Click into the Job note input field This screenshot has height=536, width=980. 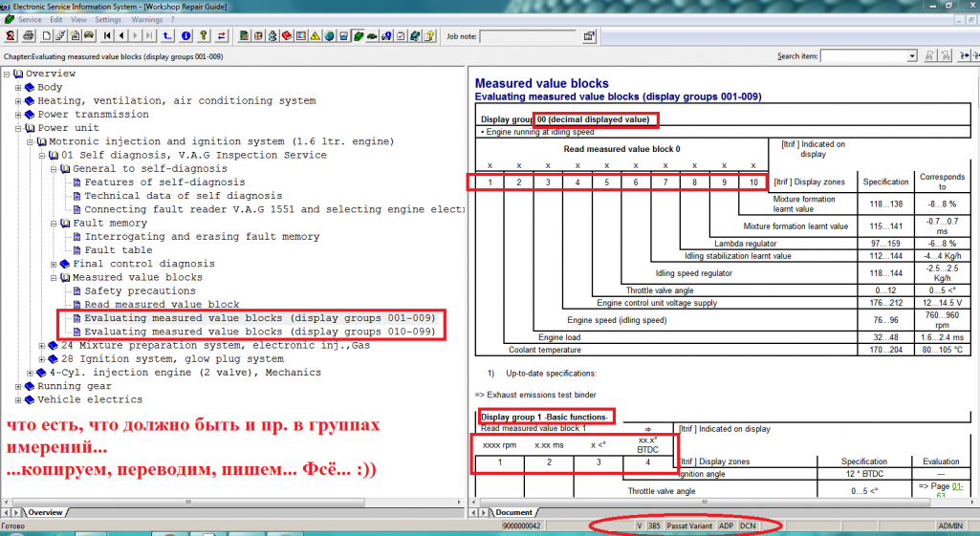pos(528,36)
